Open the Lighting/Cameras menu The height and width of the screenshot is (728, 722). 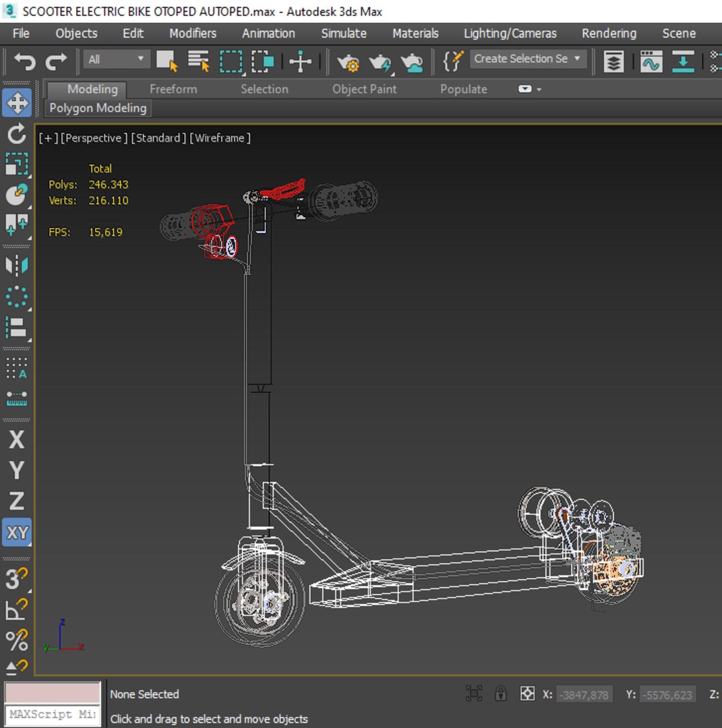click(510, 34)
